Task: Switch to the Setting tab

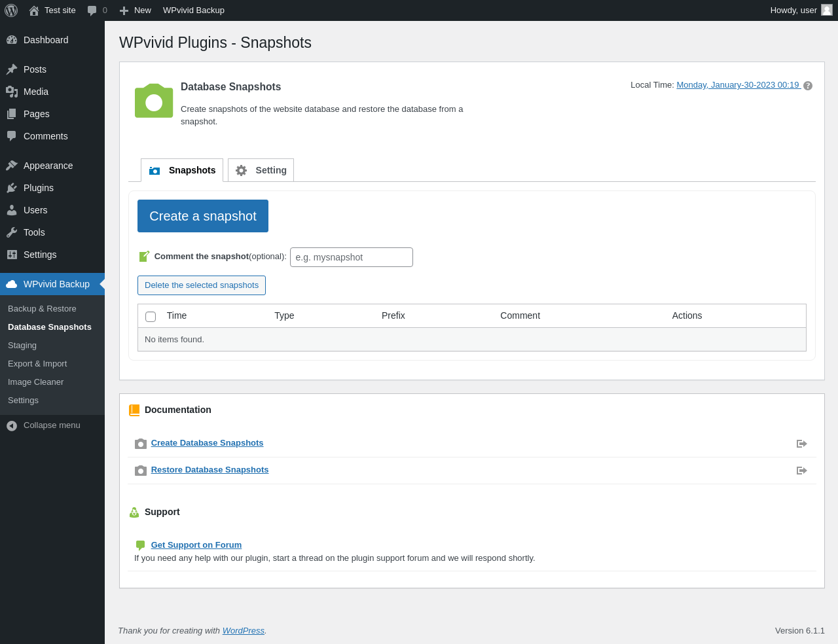Action: click(261, 170)
